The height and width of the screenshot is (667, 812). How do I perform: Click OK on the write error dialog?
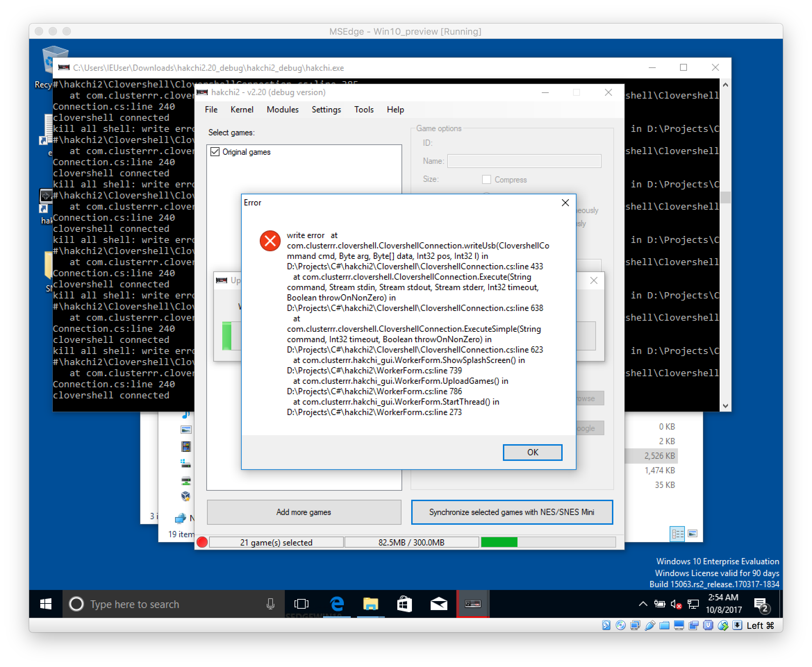(532, 452)
